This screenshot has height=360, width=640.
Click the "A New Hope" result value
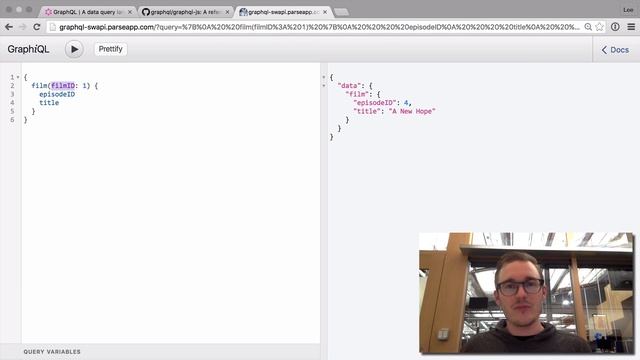(412, 111)
